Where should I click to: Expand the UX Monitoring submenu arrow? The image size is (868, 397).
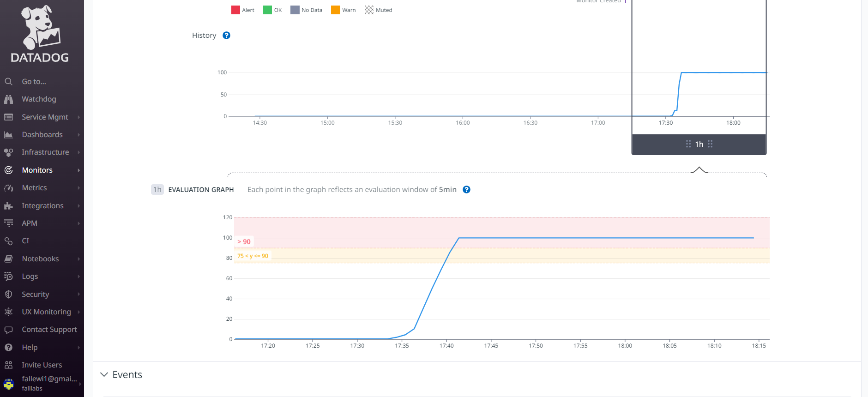(79, 312)
